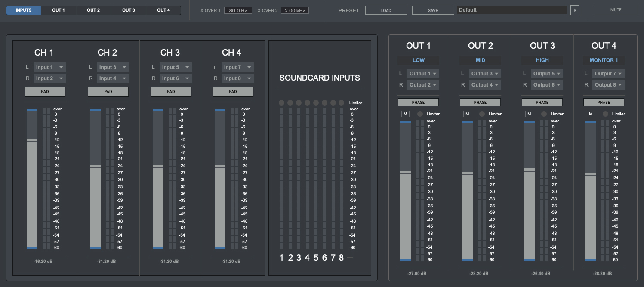The image size is (644, 287).
Task: Mute OUT 1 with its M button
Action: point(406,114)
